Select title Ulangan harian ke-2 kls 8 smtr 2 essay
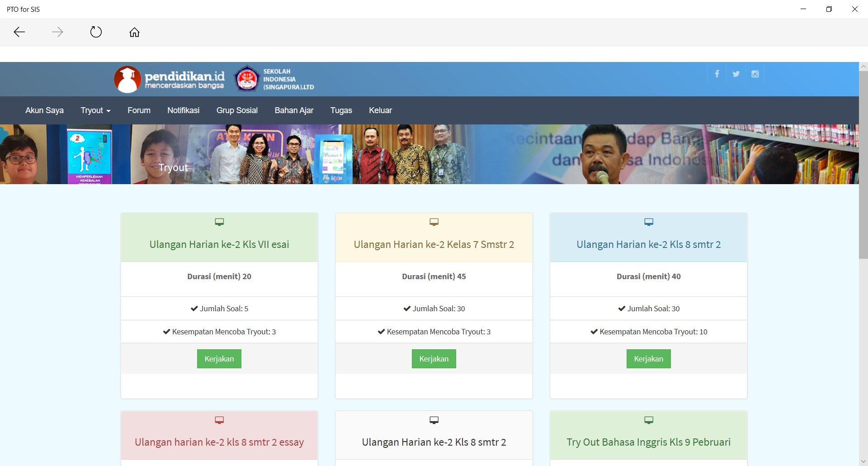The width and height of the screenshot is (868, 466). click(219, 442)
